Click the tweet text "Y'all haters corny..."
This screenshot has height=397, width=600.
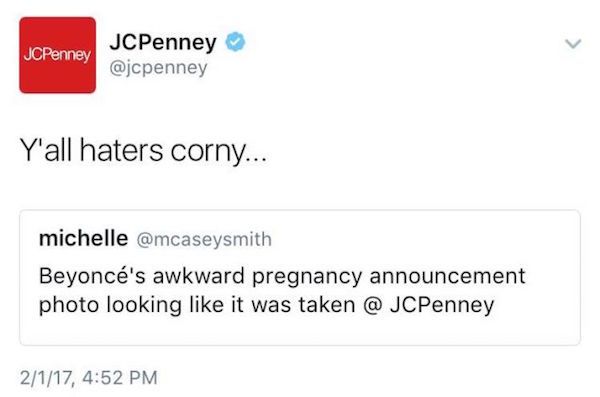(143, 151)
